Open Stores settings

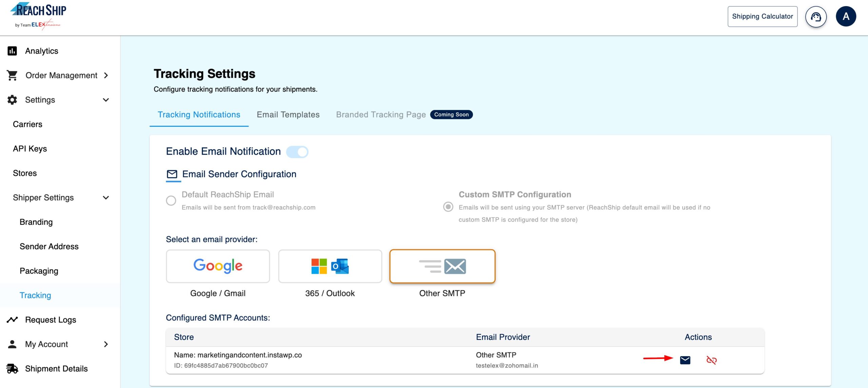coord(25,173)
